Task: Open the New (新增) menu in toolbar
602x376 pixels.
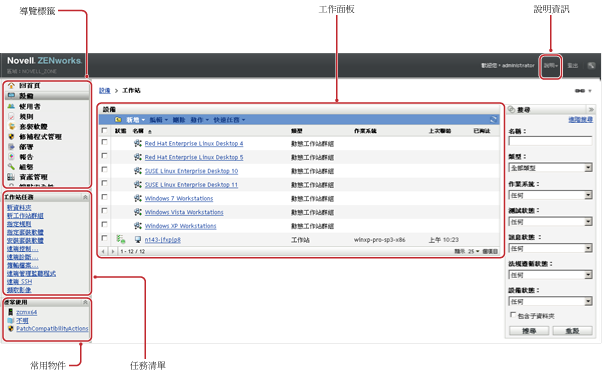Action: coord(136,120)
